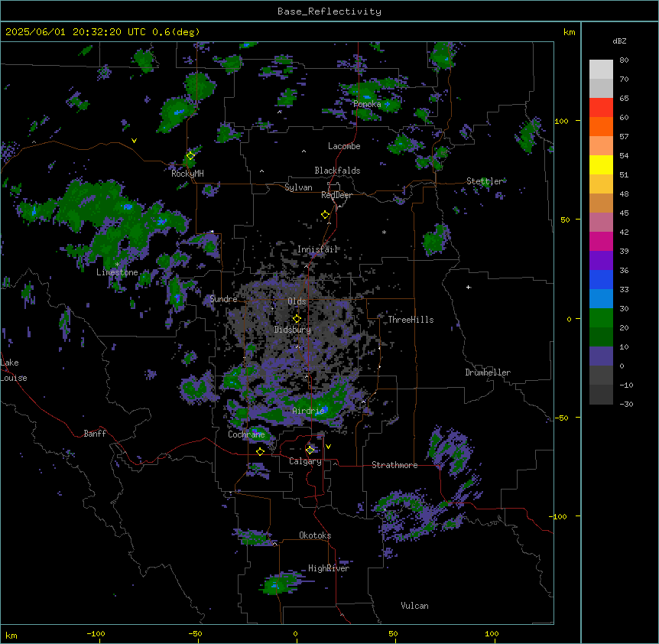Click the km unit label at bottom left
Screen dimensions: 659x644
(11, 636)
